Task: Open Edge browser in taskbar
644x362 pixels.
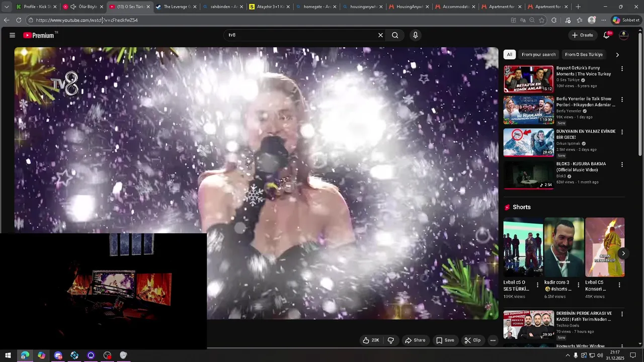Action: pyautogui.click(x=25, y=355)
